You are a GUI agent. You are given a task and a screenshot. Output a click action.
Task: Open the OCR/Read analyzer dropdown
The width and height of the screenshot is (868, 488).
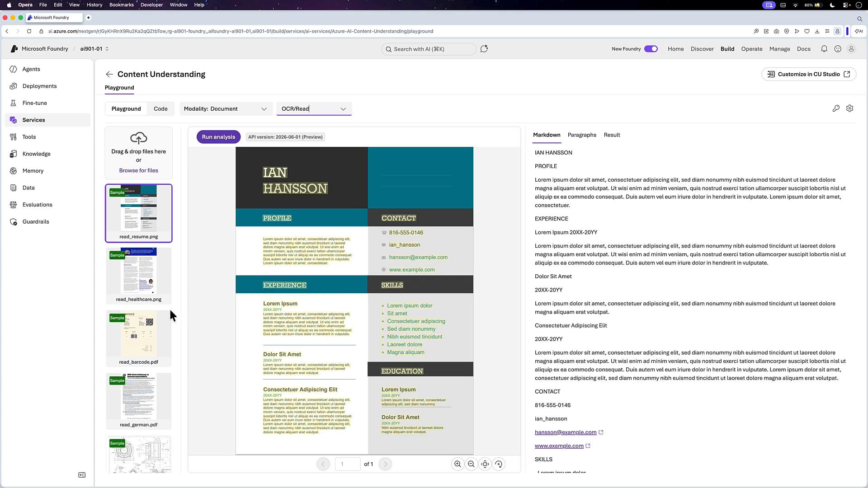314,109
